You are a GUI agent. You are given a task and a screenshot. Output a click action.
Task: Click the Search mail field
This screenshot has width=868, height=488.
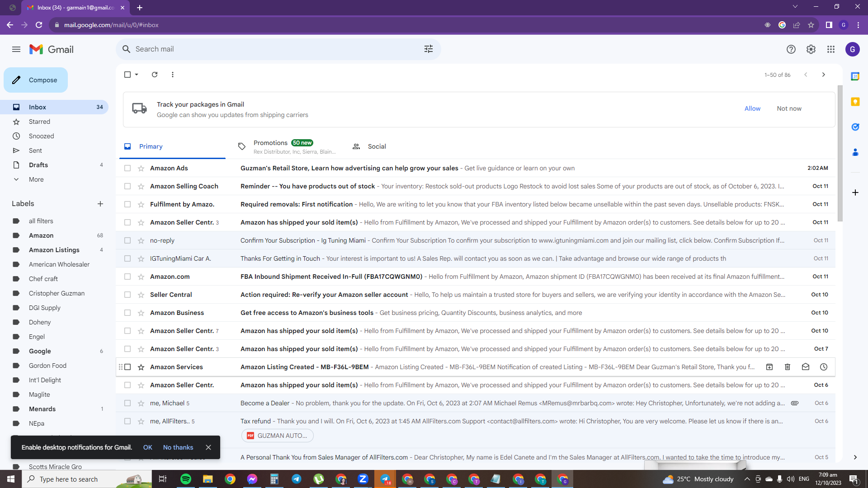point(278,49)
